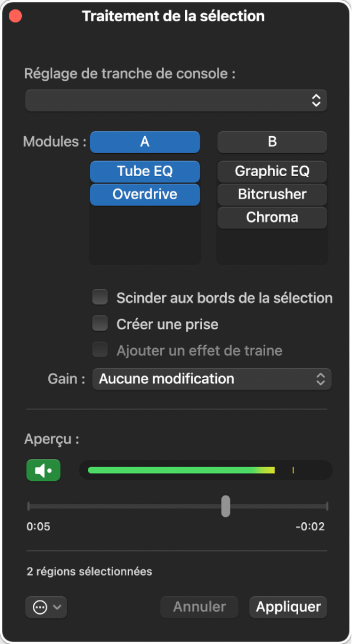
Task: Click the preview level meter
Action: [x=205, y=470]
